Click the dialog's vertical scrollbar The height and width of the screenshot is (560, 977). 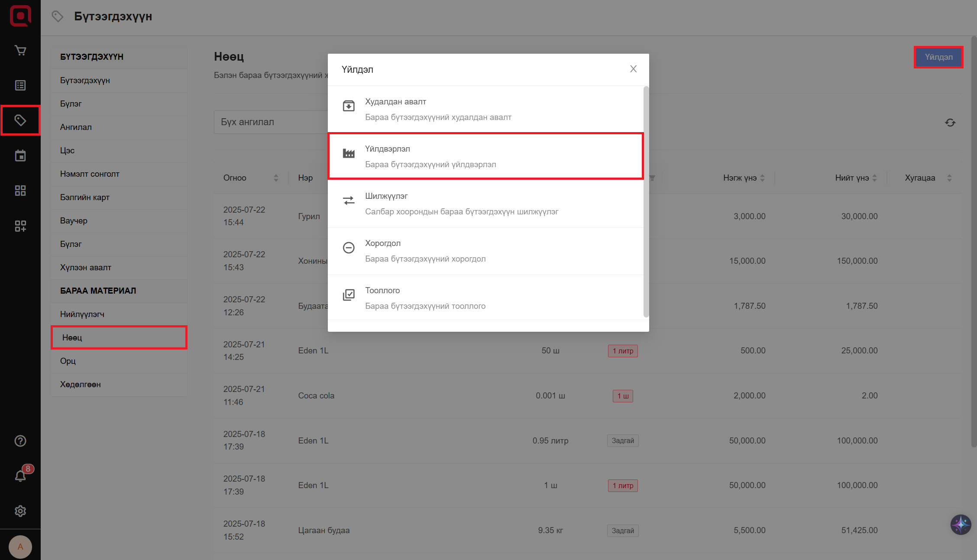pyautogui.click(x=646, y=201)
